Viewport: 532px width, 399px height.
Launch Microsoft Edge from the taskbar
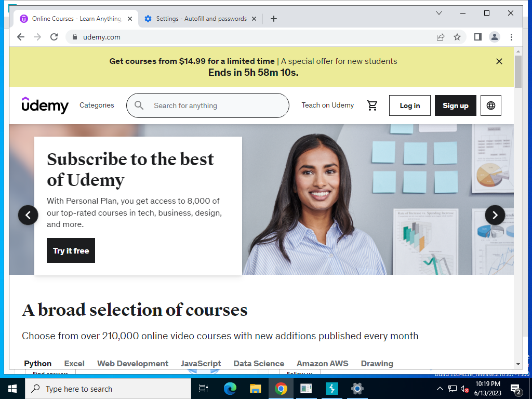pos(230,389)
